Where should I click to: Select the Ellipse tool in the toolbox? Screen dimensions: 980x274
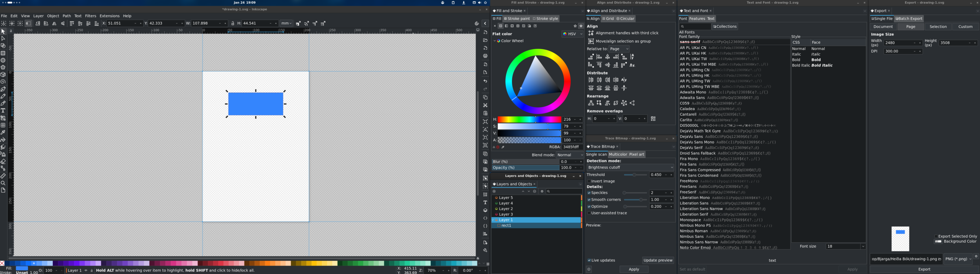pyautogui.click(x=3, y=60)
